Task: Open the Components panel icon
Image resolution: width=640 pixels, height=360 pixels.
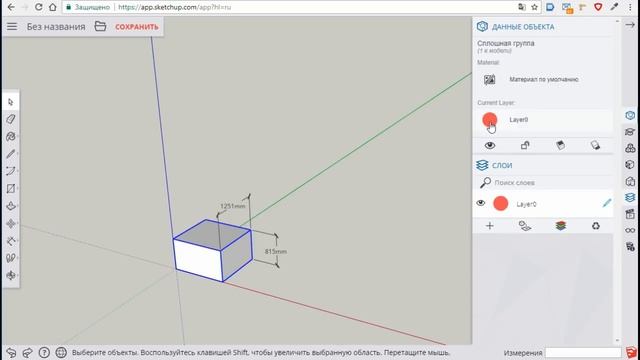Action: 630,148
